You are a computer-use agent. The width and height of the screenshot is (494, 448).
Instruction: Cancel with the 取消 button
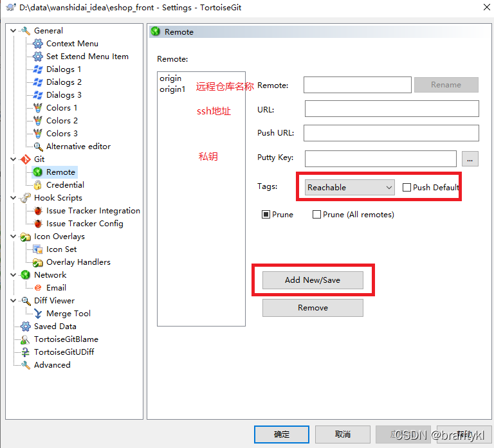point(343,435)
